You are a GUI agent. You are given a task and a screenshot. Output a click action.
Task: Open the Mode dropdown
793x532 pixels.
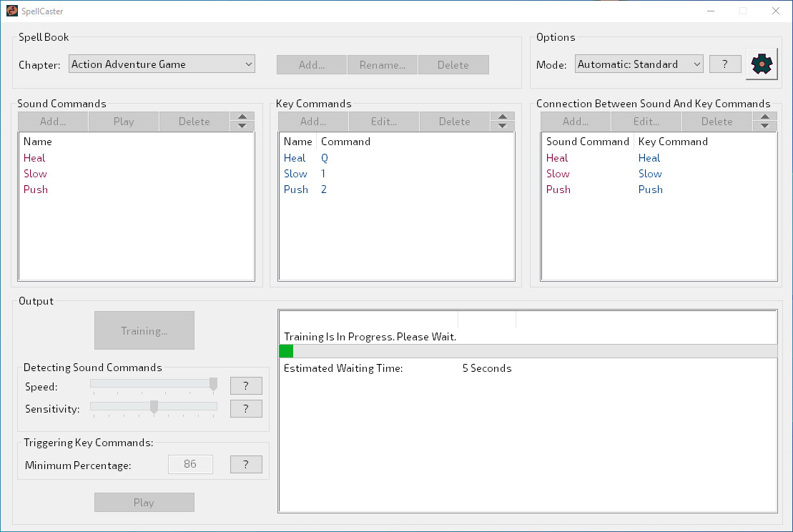click(639, 64)
